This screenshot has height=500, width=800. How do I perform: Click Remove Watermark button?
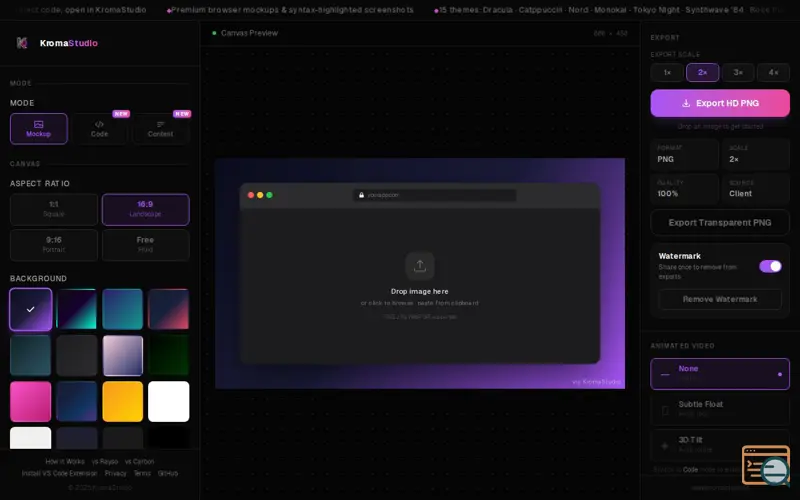tap(720, 299)
